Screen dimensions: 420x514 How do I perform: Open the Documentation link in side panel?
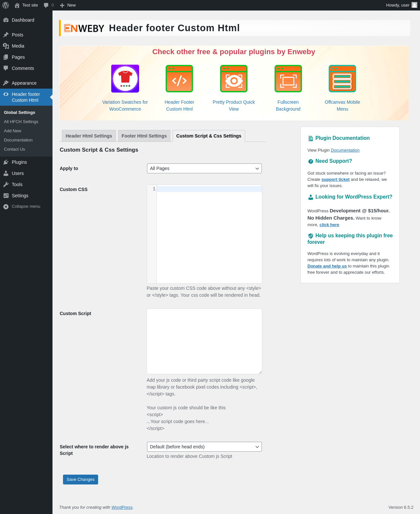pyautogui.click(x=345, y=150)
